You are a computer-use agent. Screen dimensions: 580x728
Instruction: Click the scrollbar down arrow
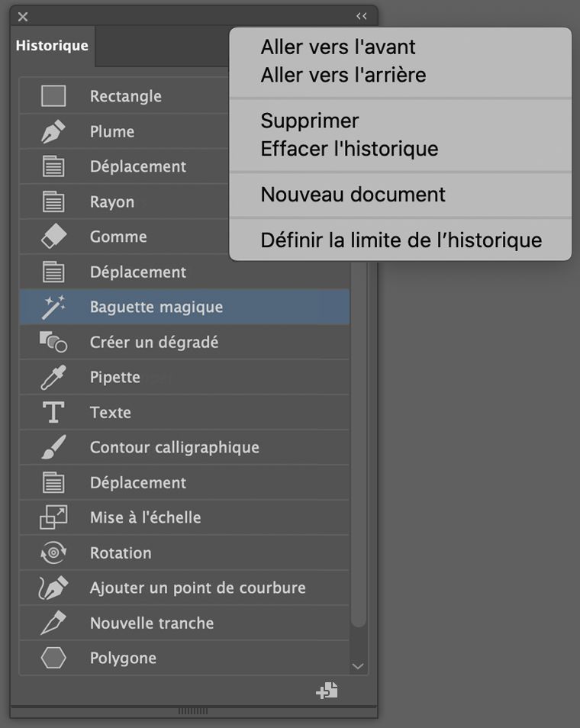358,665
